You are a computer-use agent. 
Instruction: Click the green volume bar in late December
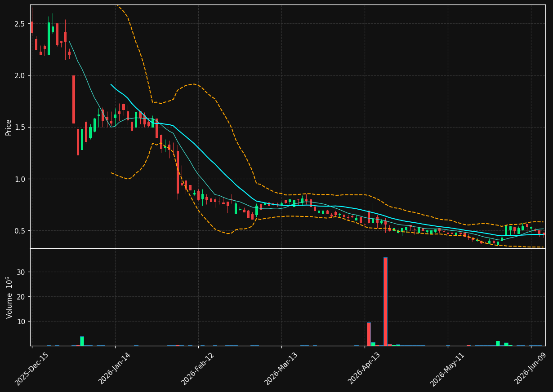point(82,341)
